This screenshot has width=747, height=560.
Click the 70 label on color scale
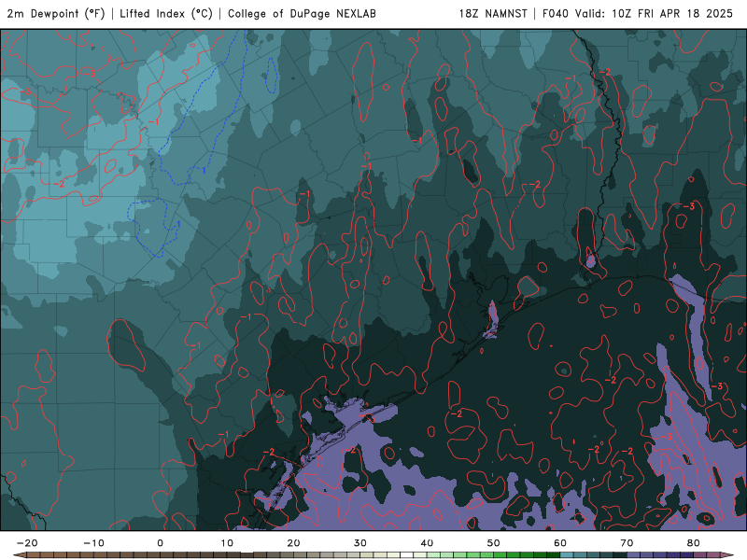click(x=627, y=543)
